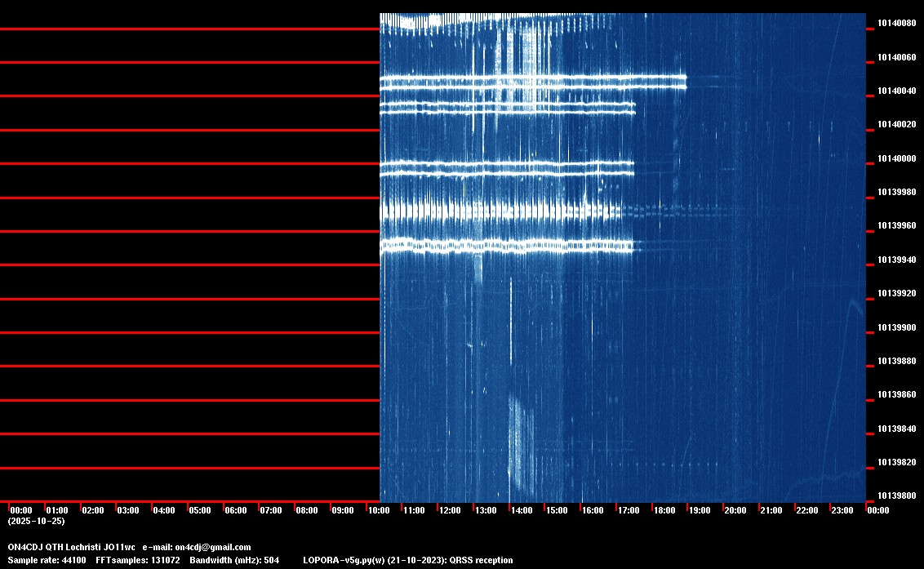The height and width of the screenshot is (569, 924).
Task: Select the 16:00 time label
Action: pyautogui.click(x=593, y=510)
